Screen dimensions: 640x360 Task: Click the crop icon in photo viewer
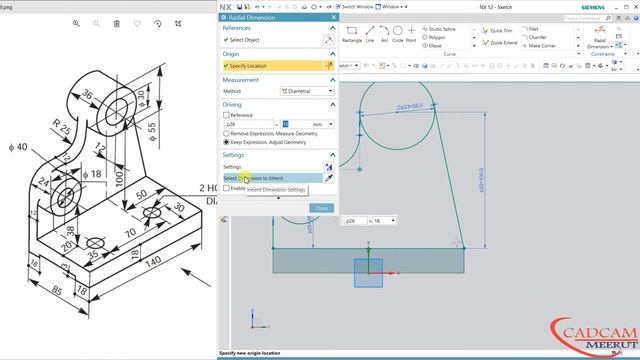178,24
